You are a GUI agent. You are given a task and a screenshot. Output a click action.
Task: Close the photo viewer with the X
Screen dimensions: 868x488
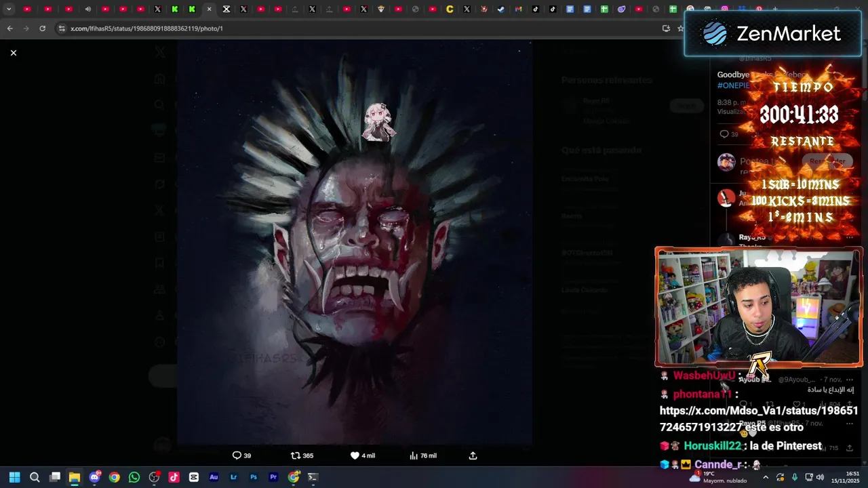coord(13,53)
